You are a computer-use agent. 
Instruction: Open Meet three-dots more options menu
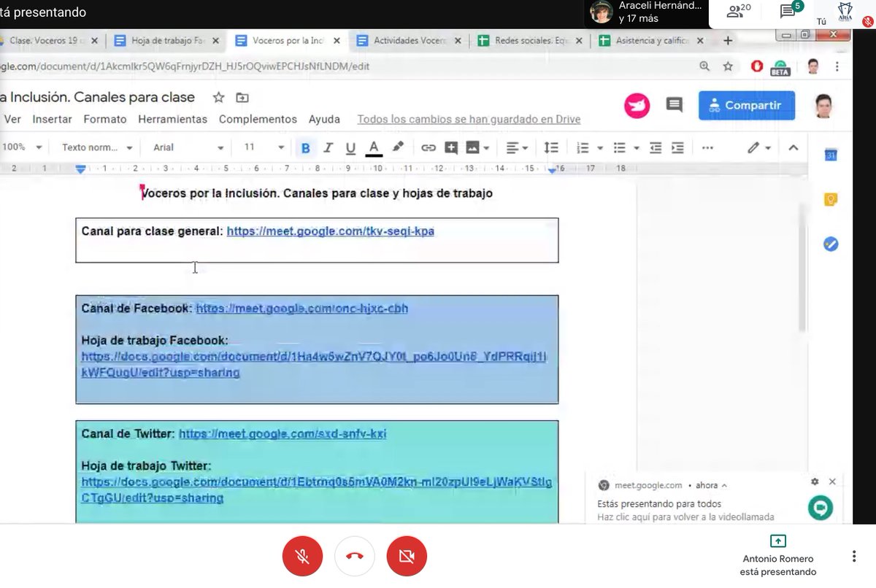[854, 557]
